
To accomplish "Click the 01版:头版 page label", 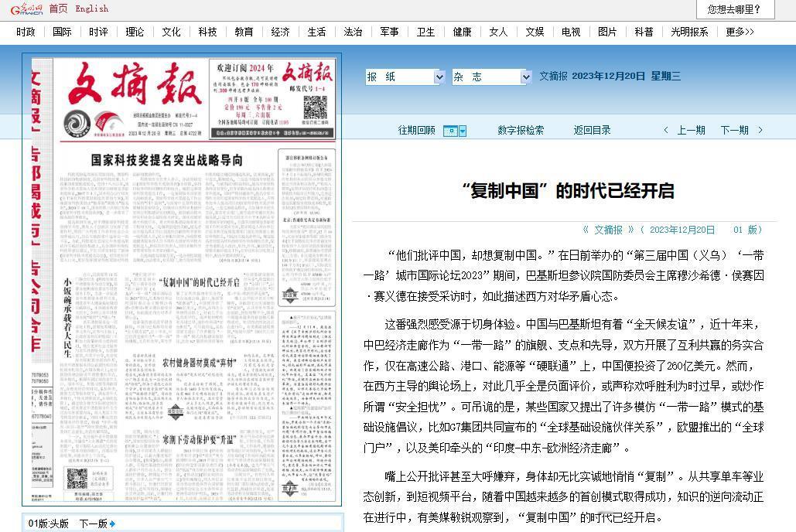I will tap(49, 523).
